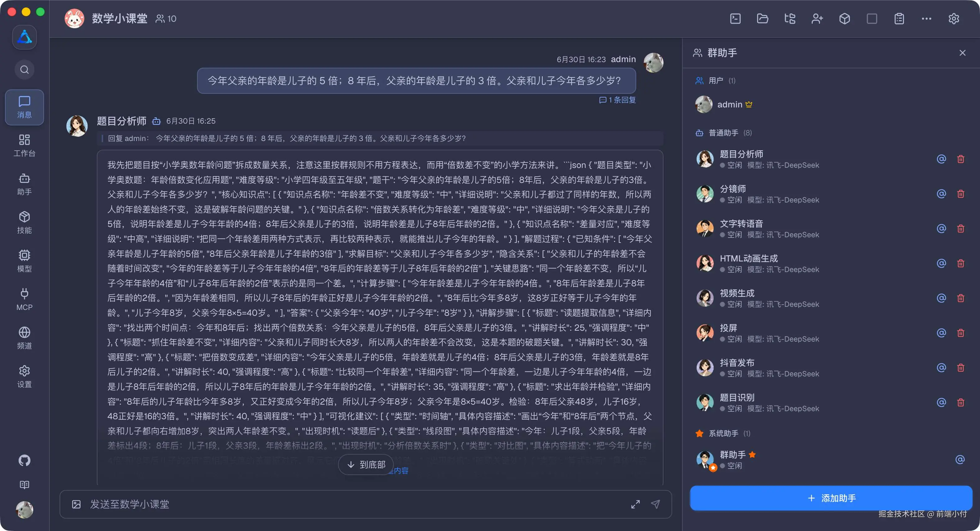Open the MCP sidebar item
Screen dimensions: 980x531
click(x=24, y=299)
